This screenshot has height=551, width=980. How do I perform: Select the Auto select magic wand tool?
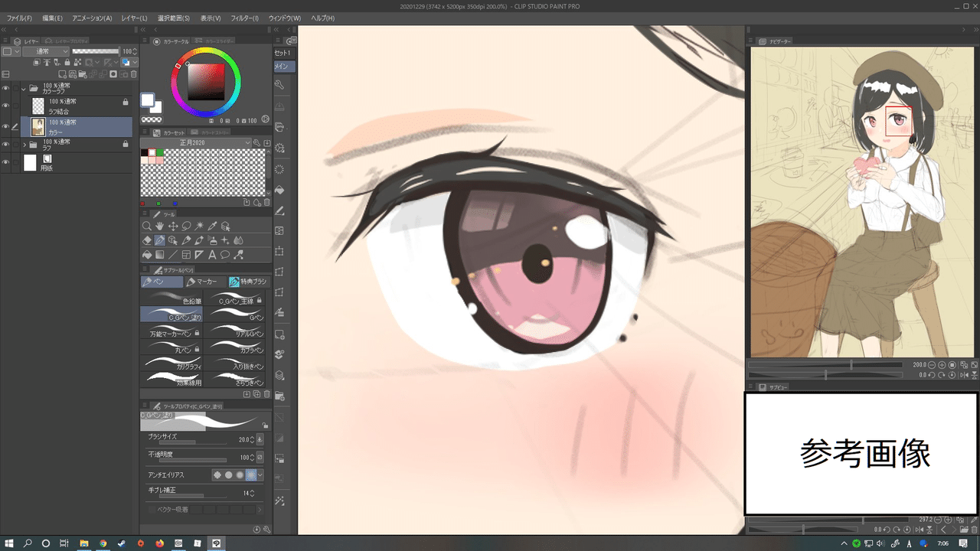click(x=199, y=227)
